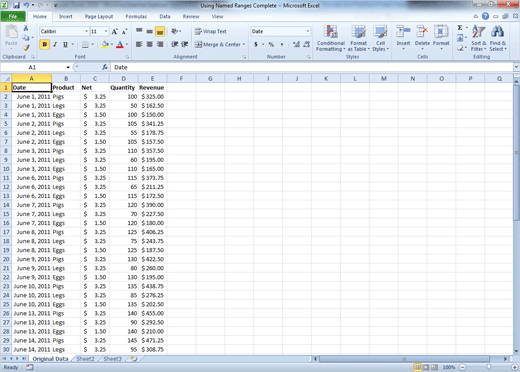Viewport: 520px width, 372px height.
Task: Click the Align Text Right icon
Action: pos(160,44)
